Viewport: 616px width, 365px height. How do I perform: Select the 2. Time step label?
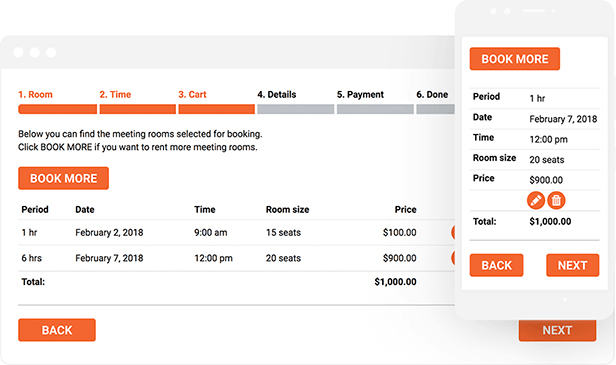tap(115, 95)
